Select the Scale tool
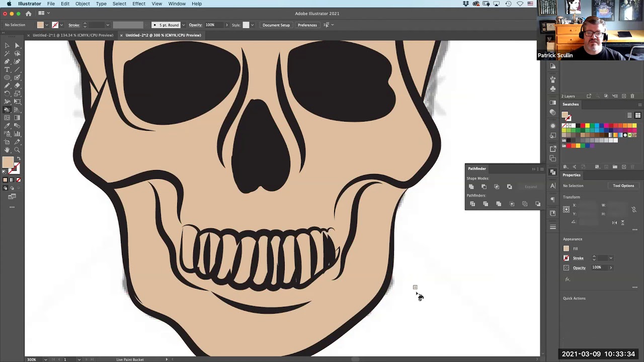The width and height of the screenshot is (644, 362). 17,94
